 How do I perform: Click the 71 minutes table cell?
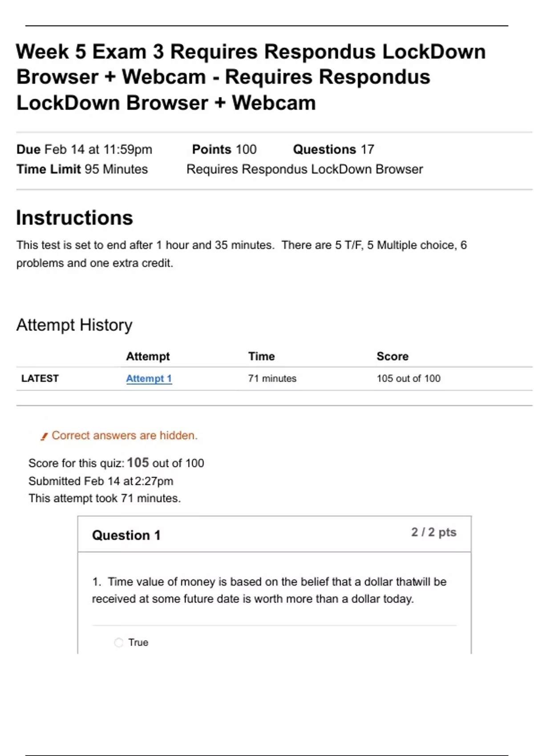272,378
